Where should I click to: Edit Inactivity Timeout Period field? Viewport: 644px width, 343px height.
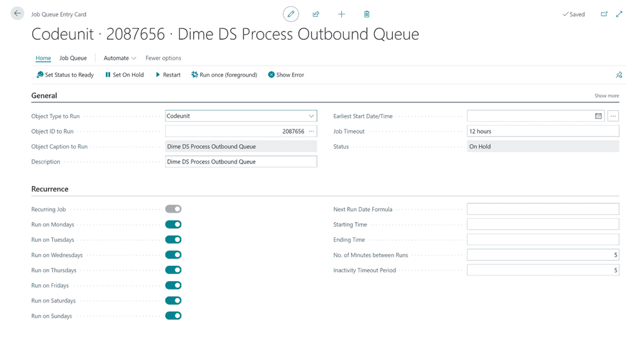(543, 270)
